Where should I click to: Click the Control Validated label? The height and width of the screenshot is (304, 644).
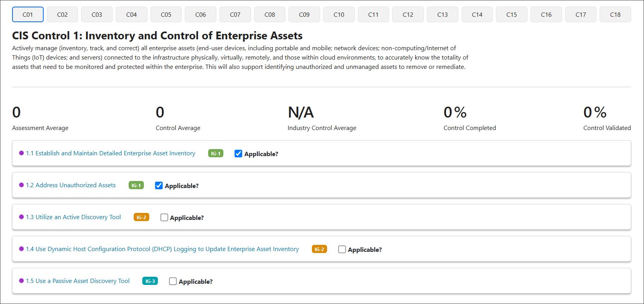(x=607, y=128)
